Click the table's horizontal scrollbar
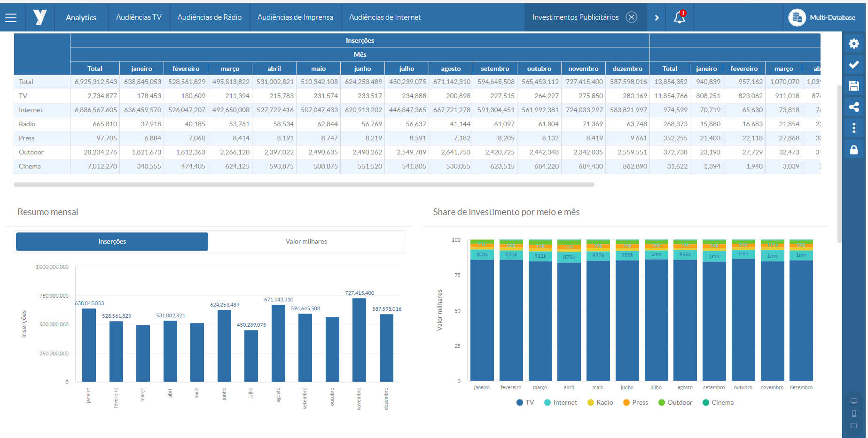The image size is (868, 438). (304, 185)
